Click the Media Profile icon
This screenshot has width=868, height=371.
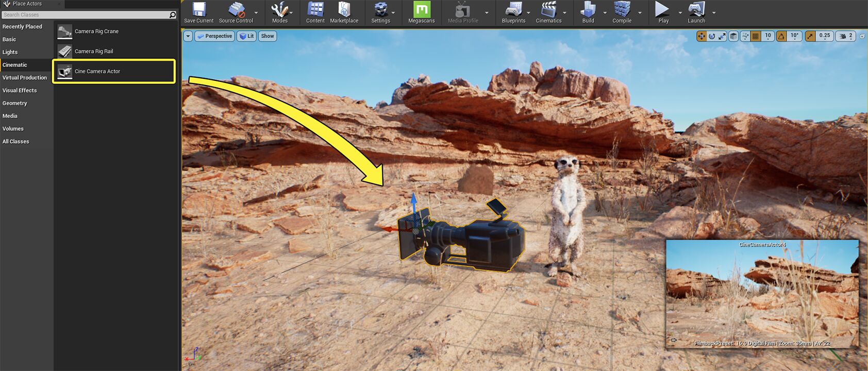(x=462, y=9)
